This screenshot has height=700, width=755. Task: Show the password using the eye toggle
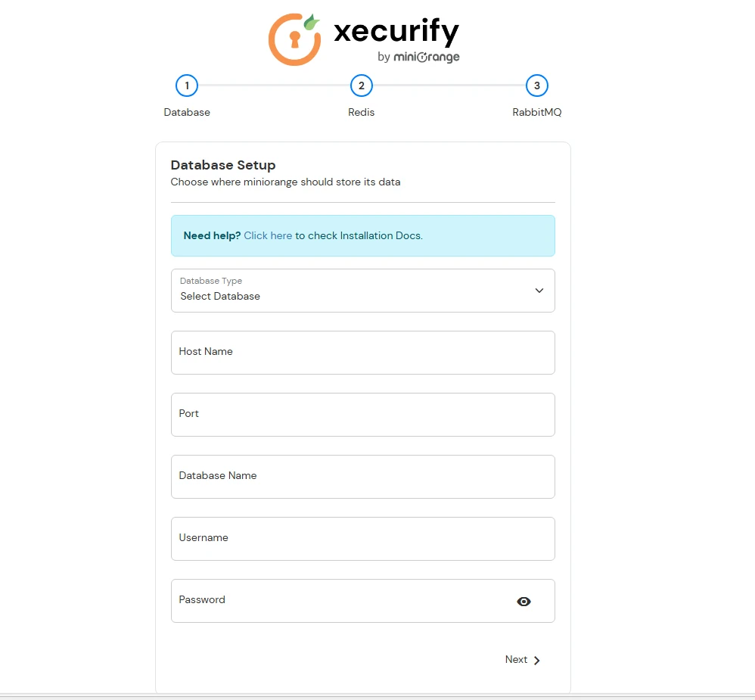point(524,601)
